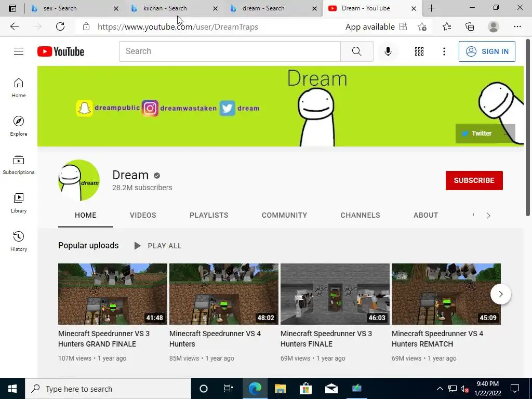532x399 pixels.
Task: Open History in the left sidebar
Action: (x=19, y=241)
